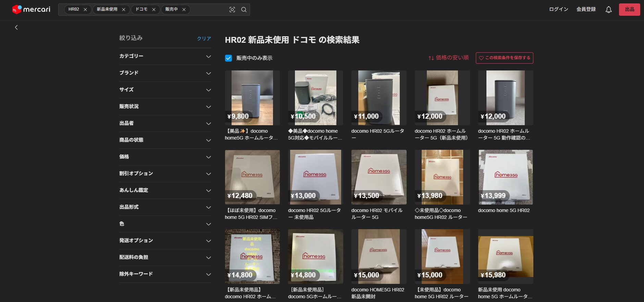Expand the 商品の状態 filter
644x302 pixels.
coord(165,140)
